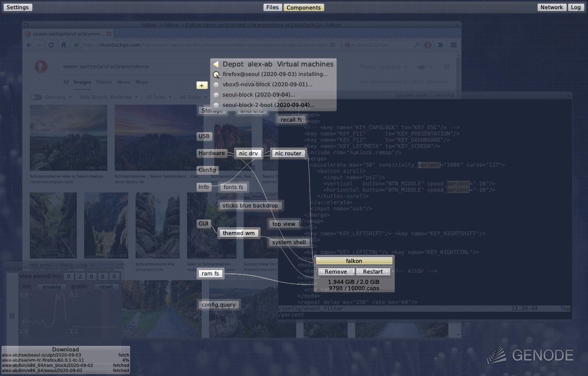Open the Log panel
This screenshot has width=588, height=376.
[576, 7]
